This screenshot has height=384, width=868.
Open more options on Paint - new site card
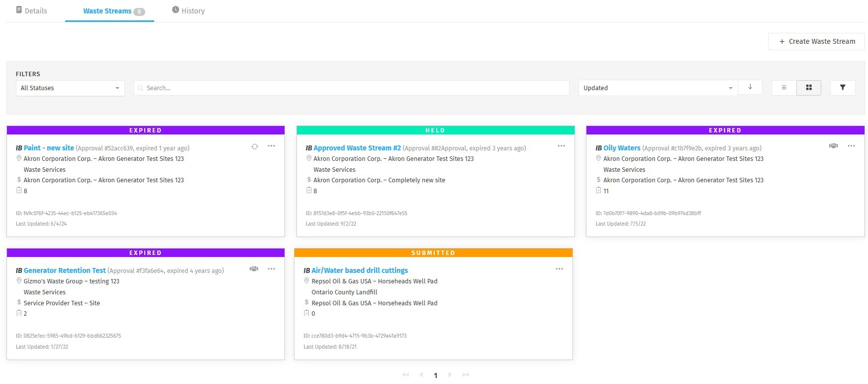pos(271,146)
